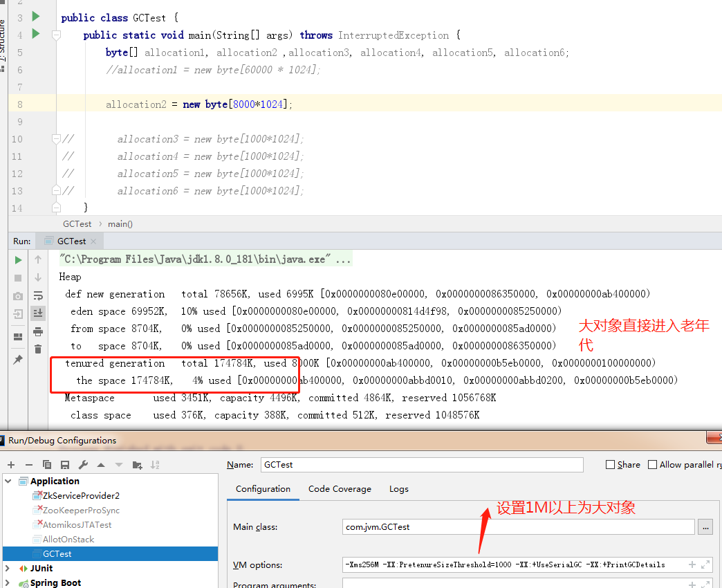The height and width of the screenshot is (588, 722).
Task: Click the Name input field
Action: (x=422, y=465)
